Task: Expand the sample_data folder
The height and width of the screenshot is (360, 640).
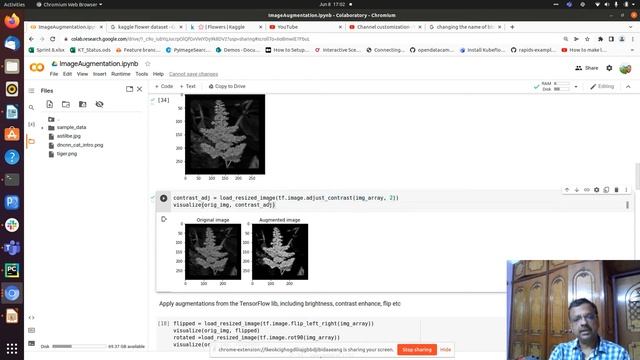Action: (42, 128)
